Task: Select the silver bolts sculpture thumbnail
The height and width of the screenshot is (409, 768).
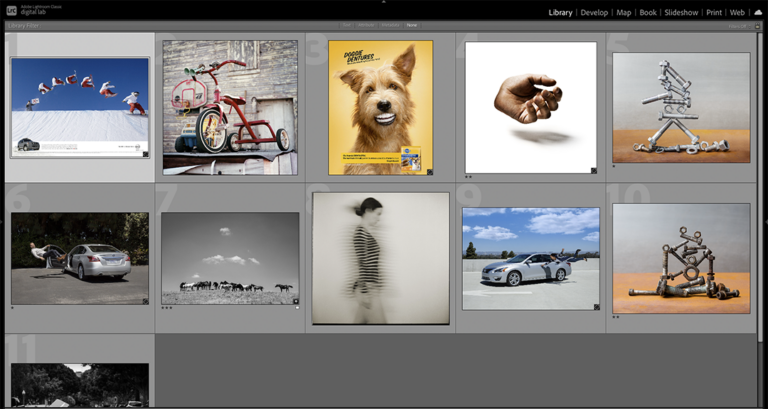Action: click(681, 107)
